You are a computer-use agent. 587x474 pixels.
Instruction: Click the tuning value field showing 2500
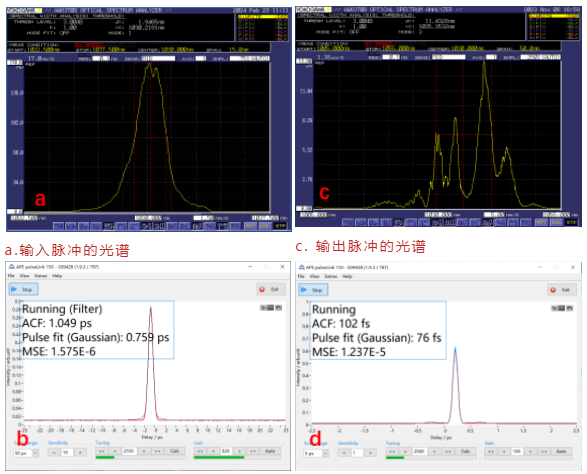click(x=419, y=452)
